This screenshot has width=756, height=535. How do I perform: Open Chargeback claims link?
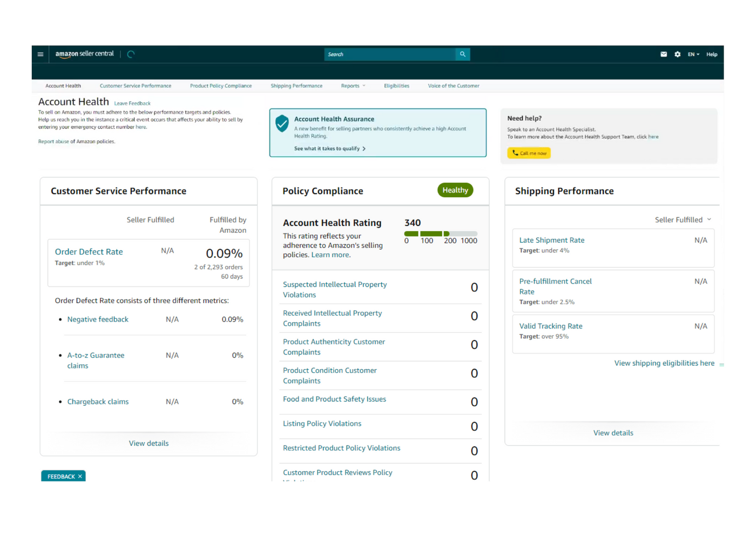98,402
